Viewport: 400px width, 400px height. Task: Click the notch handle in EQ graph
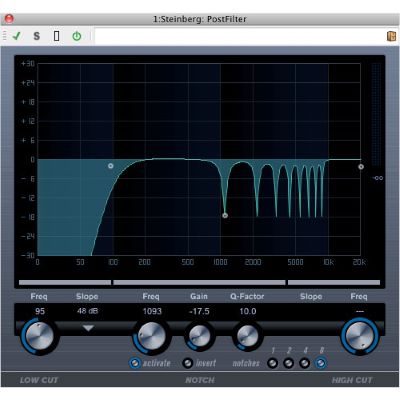tap(225, 215)
